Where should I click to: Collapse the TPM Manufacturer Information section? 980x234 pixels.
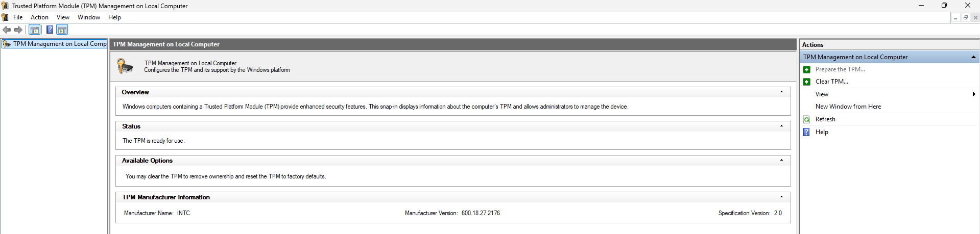(x=781, y=197)
